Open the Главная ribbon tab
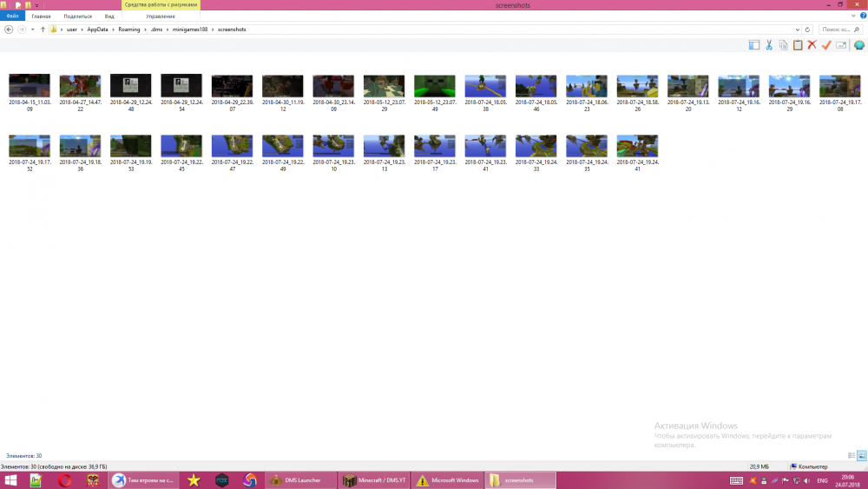 coord(41,16)
